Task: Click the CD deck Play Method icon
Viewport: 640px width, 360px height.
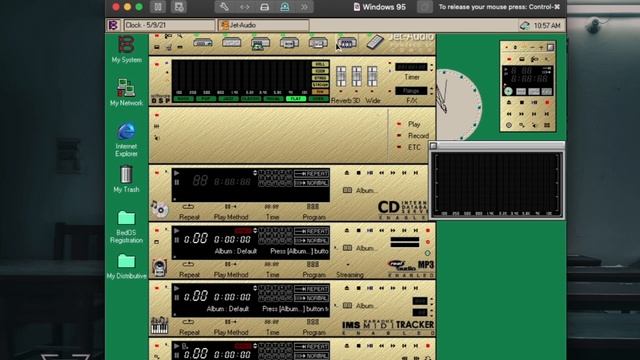Action: 231,207
